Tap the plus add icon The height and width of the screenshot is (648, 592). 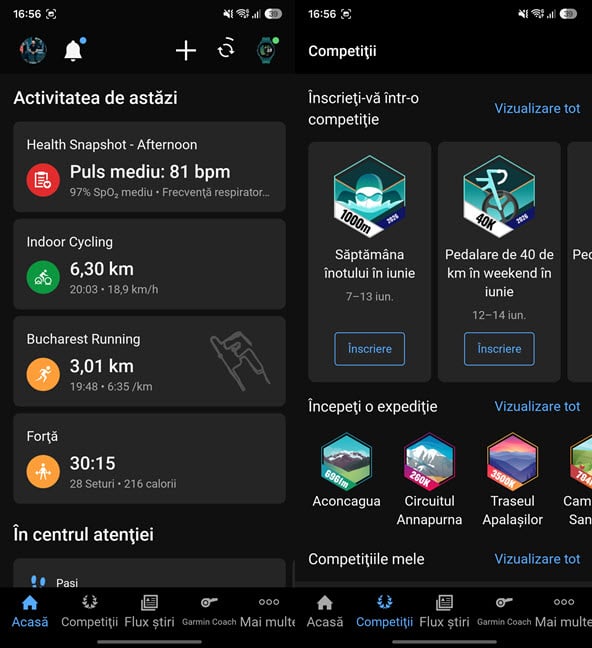coord(186,50)
